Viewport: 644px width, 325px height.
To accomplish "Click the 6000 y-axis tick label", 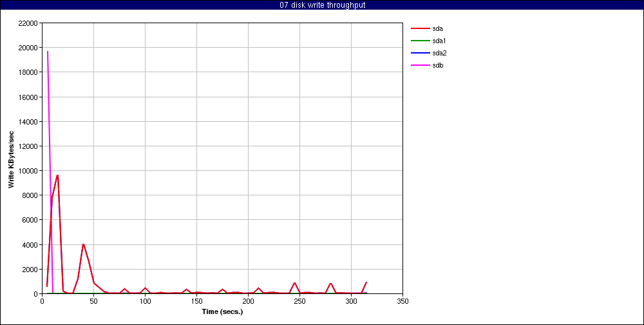I will pos(30,220).
